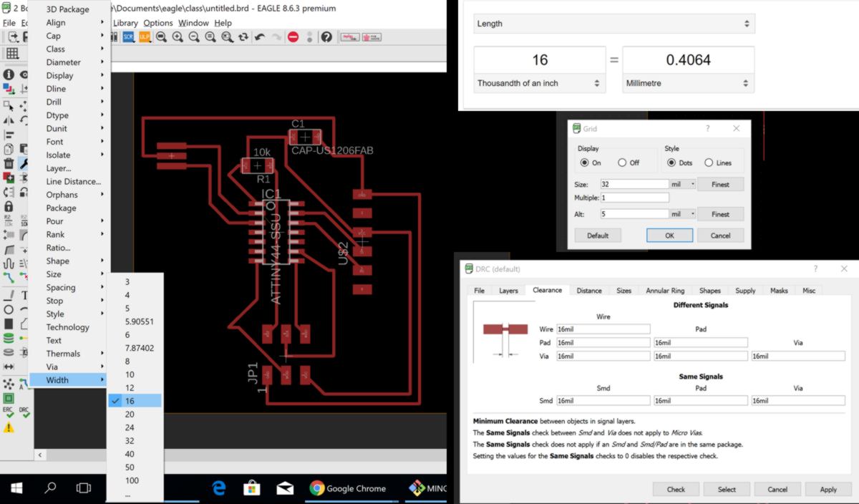Click the red Stop command icon
The width and height of the screenshot is (859, 504).
click(293, 37)
